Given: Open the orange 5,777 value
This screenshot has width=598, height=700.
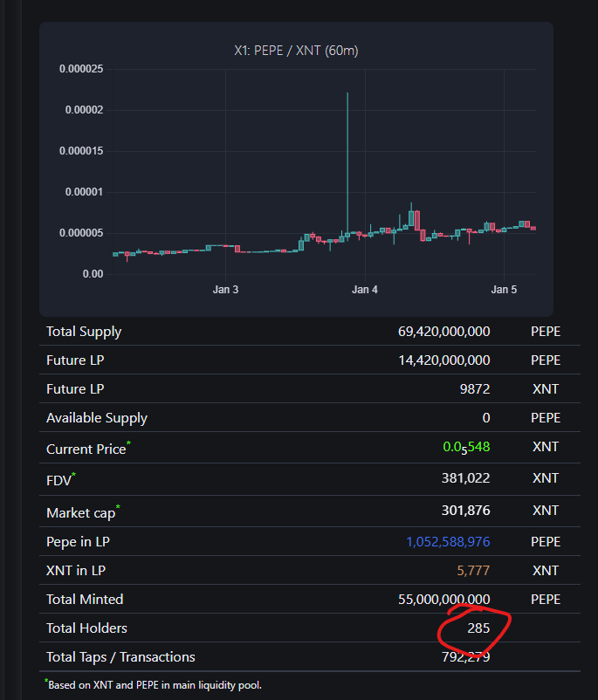Looking at the screenshot, I should pyautogui.click(x=473, y=571).
